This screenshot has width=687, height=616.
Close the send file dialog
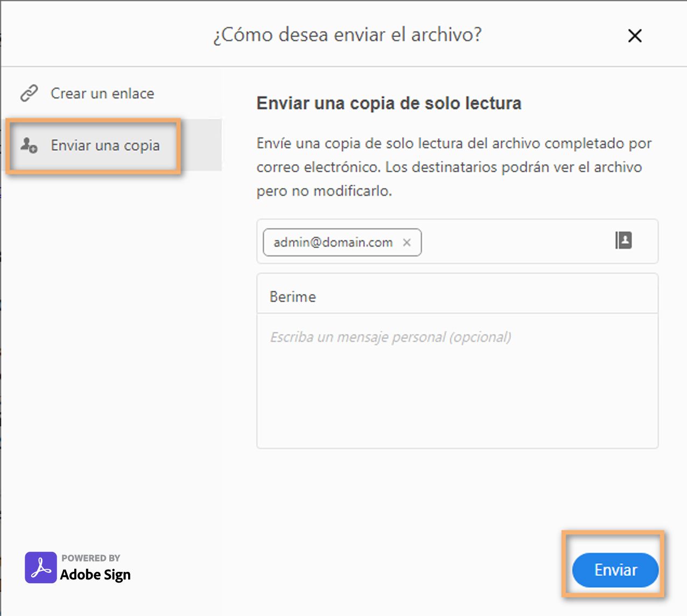[635, 36]
